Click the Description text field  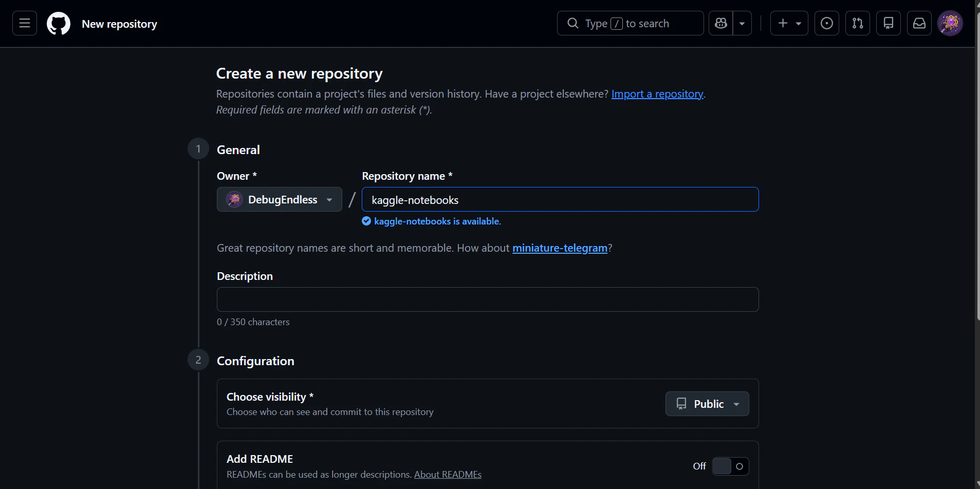pos(488,299)
